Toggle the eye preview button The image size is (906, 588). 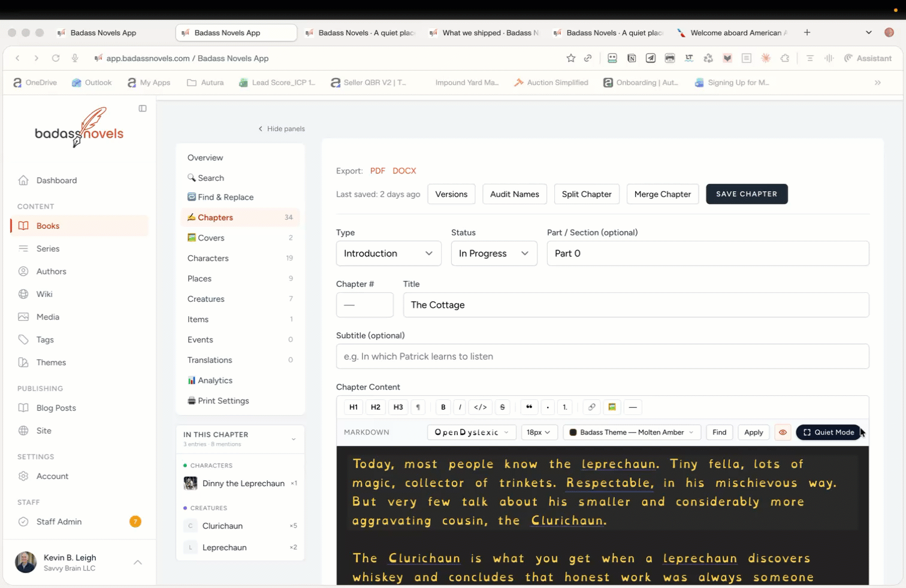coord(783,432)
